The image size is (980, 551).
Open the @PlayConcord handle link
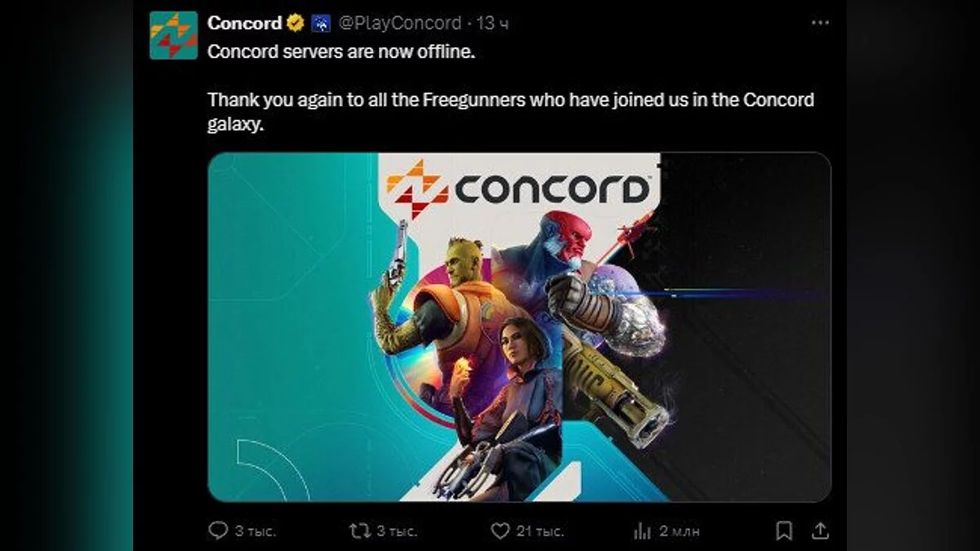(400, 24)
